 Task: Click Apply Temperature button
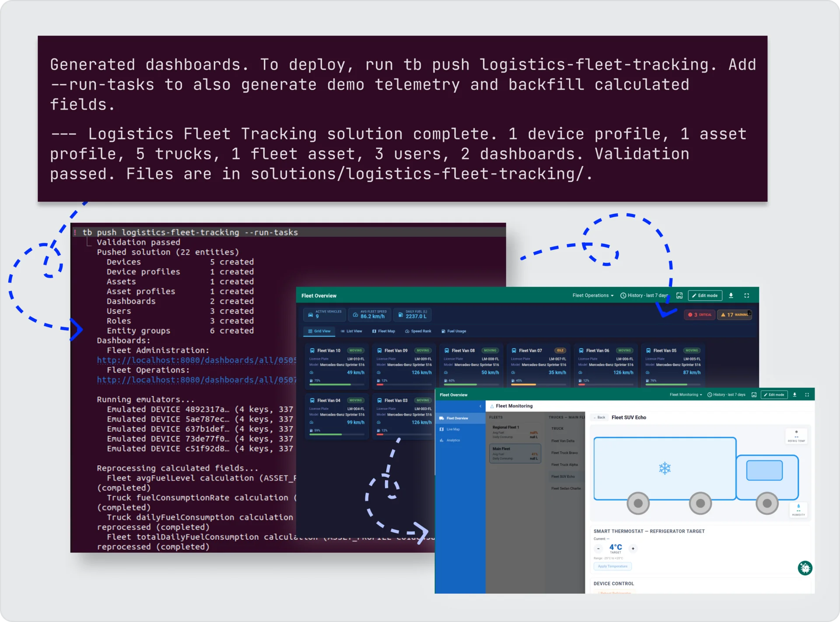612,566
